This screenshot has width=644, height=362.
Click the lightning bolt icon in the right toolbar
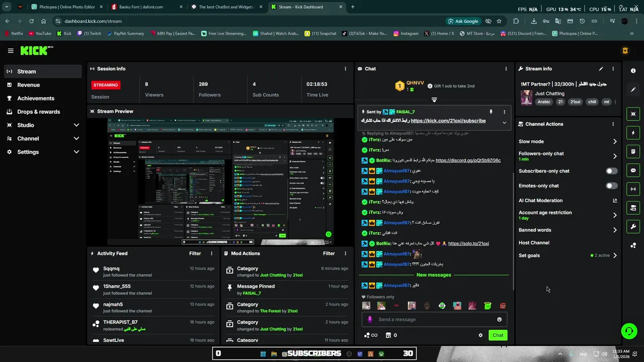click(x=633, y=133)
